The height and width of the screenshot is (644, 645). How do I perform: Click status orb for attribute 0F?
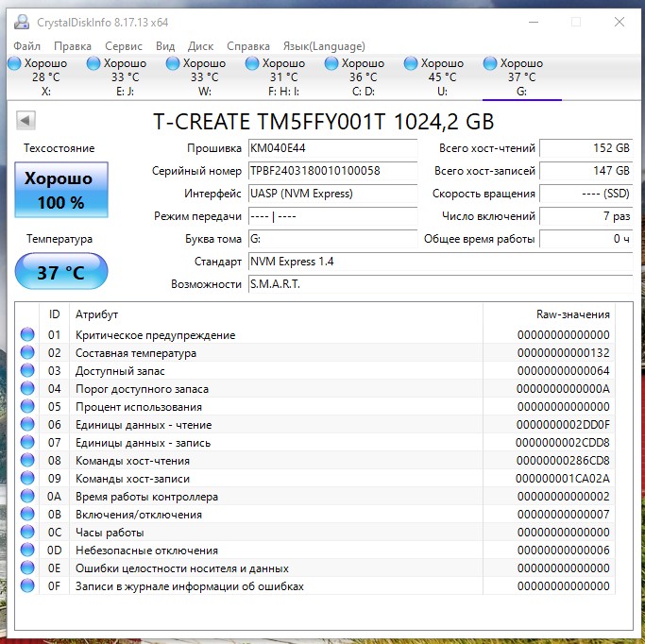pyautogui.click(x=27, y=585)
